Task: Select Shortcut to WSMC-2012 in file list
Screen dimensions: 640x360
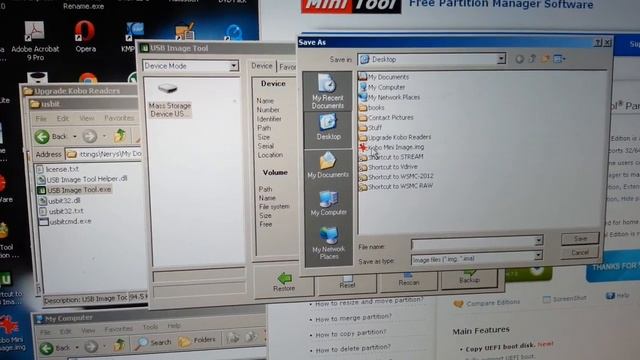Action: 396,177
